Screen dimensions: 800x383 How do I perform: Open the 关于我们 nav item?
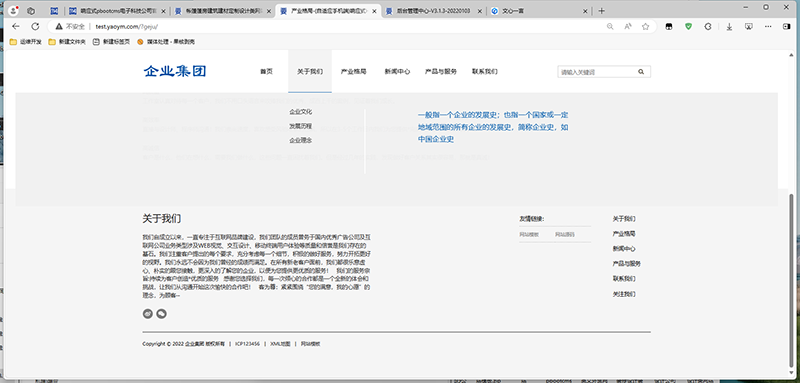[x=310, y=72]
